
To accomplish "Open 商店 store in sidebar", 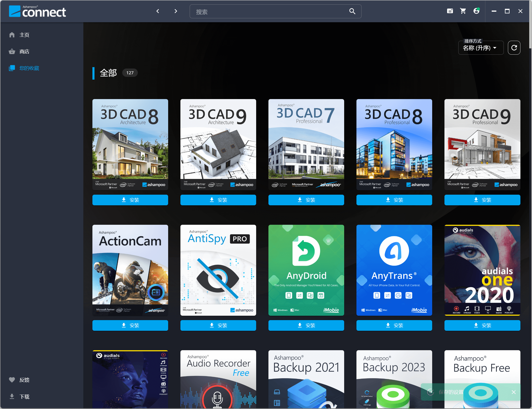I will [24, 52].
